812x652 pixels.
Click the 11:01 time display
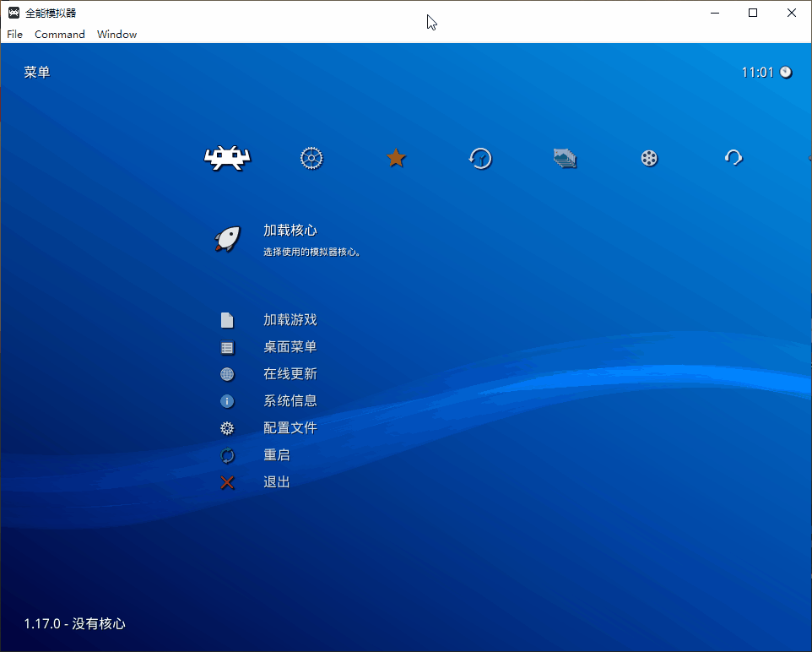758,72
